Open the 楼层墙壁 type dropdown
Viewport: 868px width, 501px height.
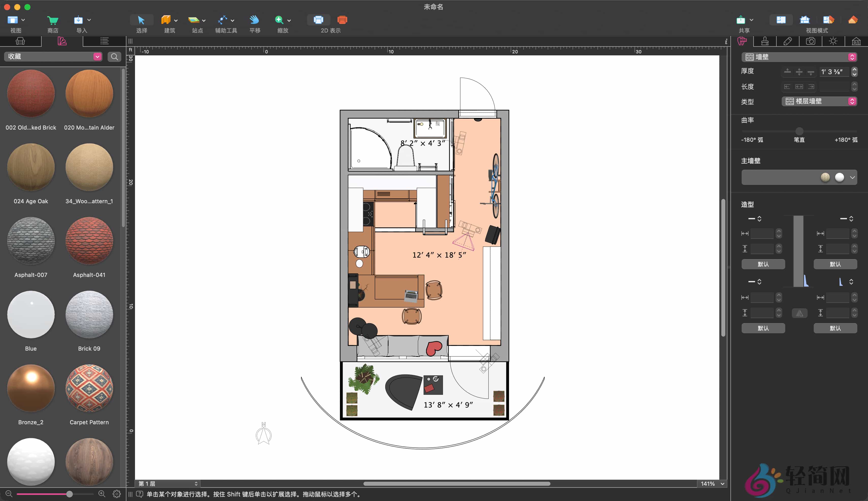(819, 101)
